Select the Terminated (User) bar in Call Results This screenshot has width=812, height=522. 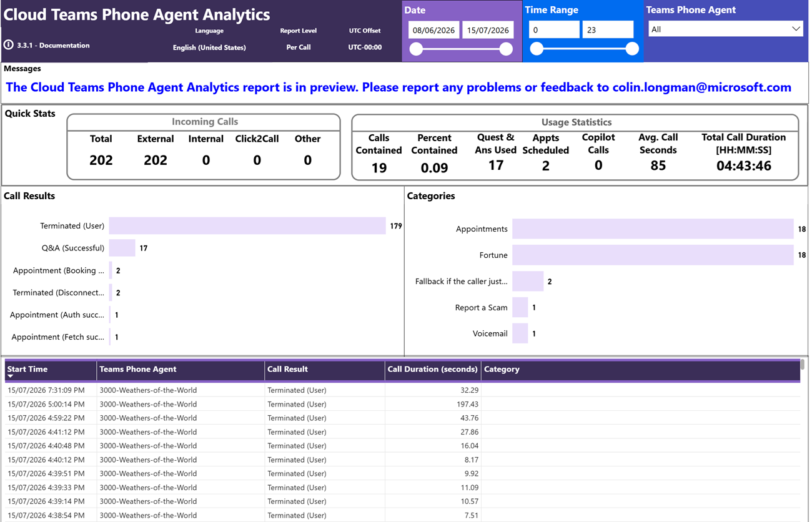[x=247, y=226]
